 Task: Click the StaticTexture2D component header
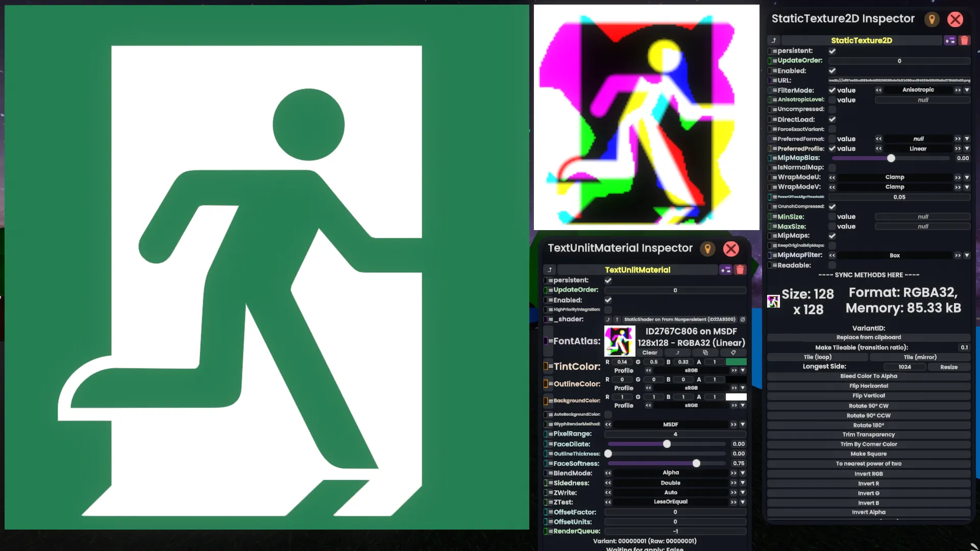click(862, 40)
